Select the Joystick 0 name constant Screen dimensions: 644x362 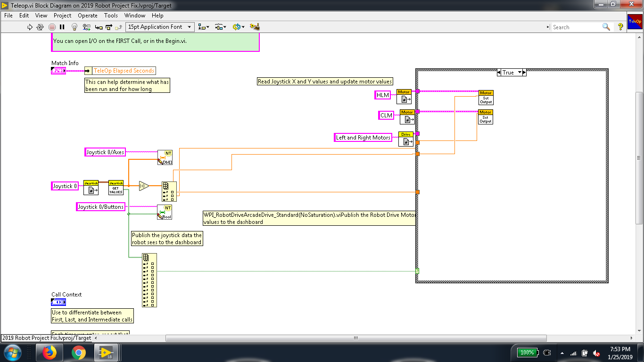65,186
